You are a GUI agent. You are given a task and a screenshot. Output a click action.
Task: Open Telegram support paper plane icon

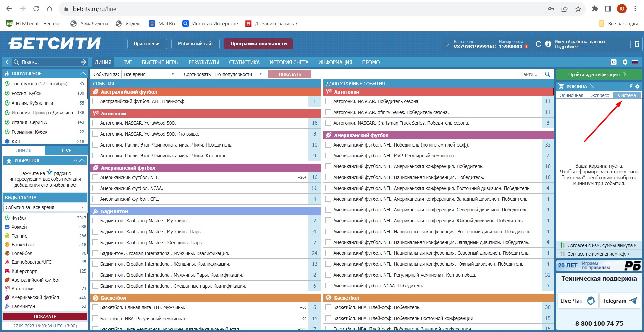click(x=633, y=301)
